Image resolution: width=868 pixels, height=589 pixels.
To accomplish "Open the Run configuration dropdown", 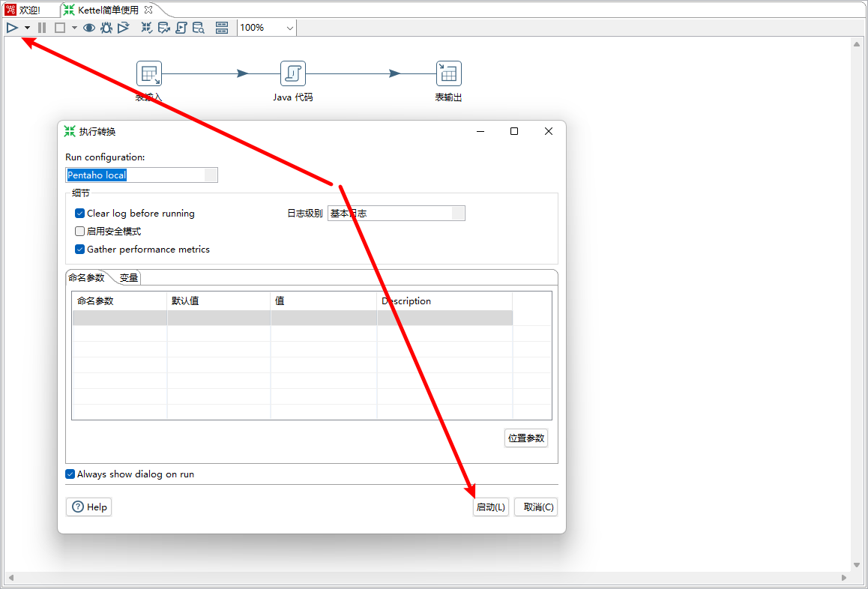I will [211, 175].
